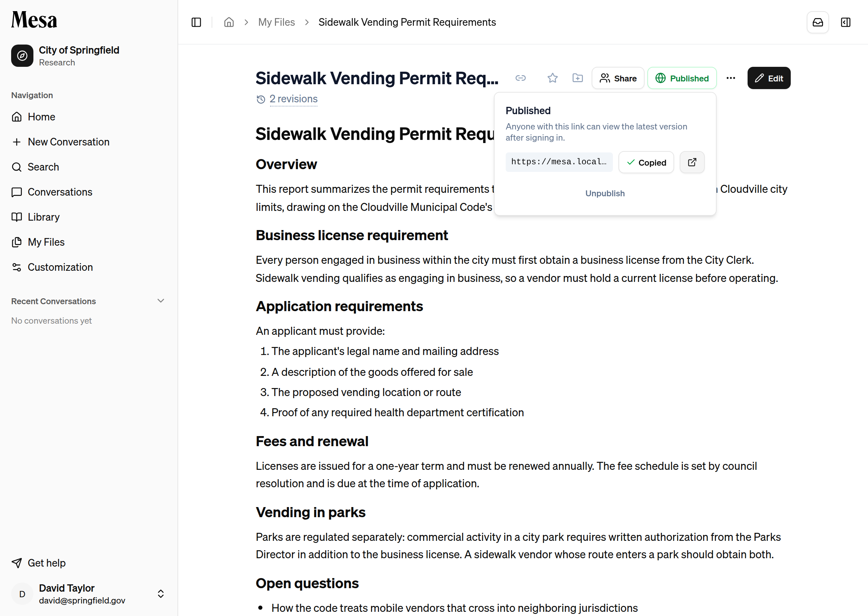Click 'No conversations yet' text
Screen dimensions: 868x616
[51, 321]
